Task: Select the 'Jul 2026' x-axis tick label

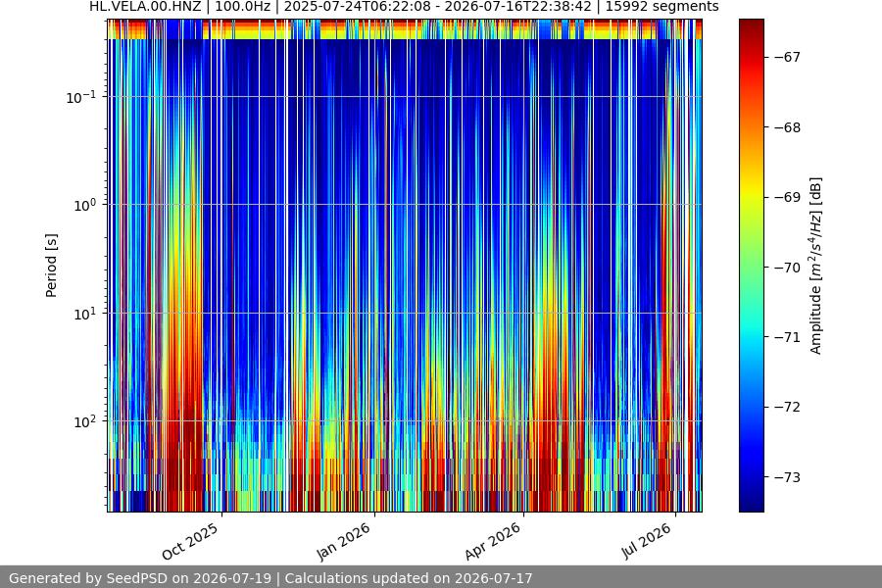Action: (x=646, y=541)
